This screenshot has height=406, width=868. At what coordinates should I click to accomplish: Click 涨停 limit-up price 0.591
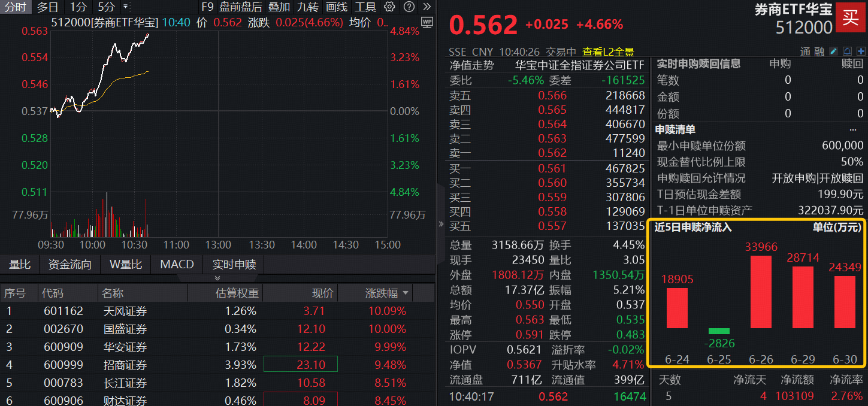pos(530,335)
